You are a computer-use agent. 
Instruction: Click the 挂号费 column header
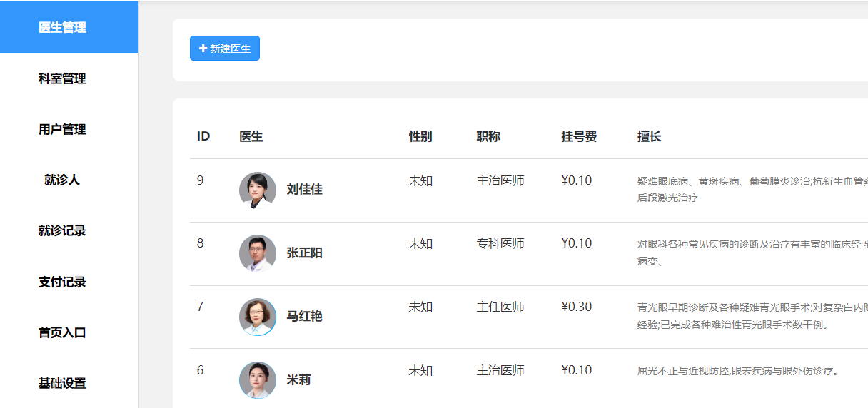click(x=579, y=136)
